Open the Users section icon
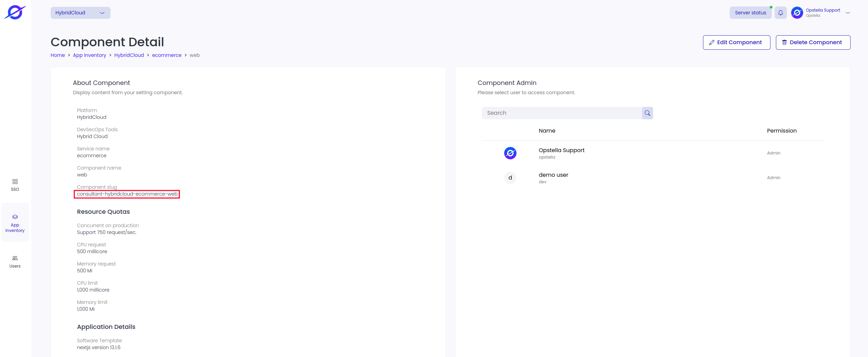The image size is (868, 357). pyautogui.click(x=15, y=258)
